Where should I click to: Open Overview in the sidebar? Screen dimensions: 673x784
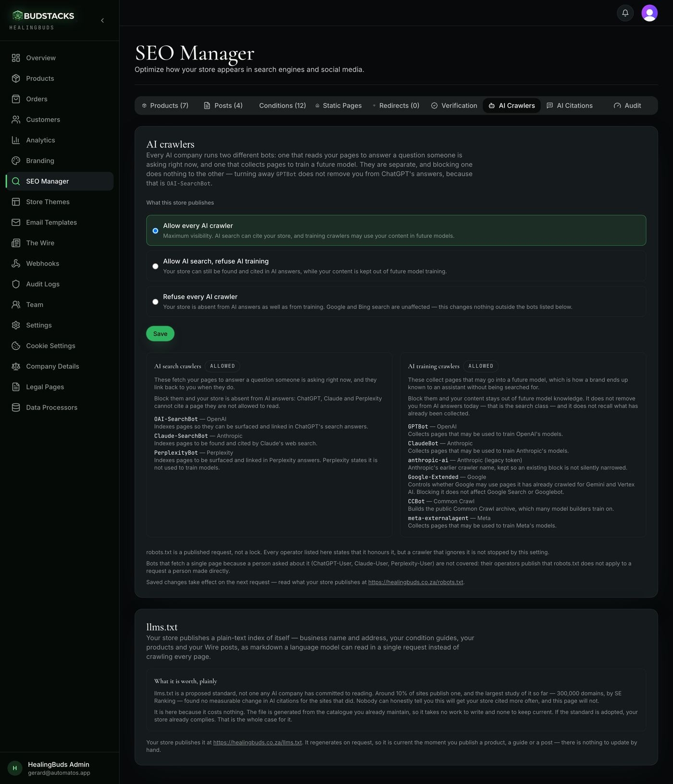(x=60, y=58)
